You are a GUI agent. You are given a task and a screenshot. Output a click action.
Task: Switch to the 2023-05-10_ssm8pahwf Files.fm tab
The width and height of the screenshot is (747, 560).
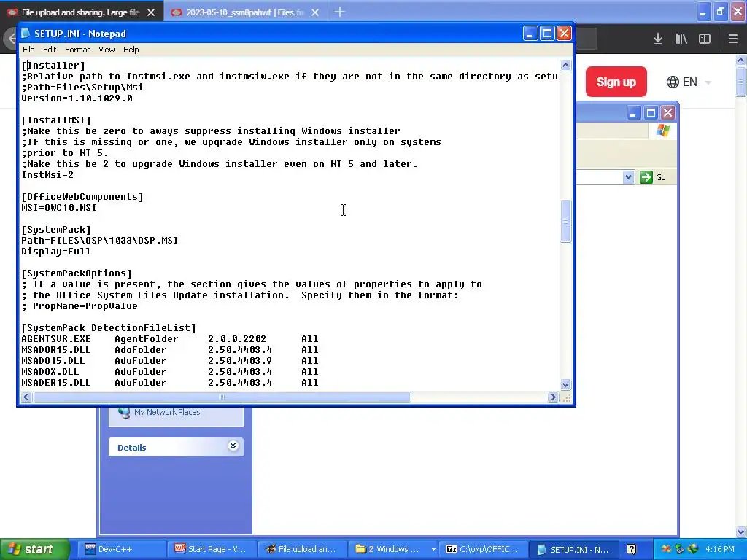point(245,12)
